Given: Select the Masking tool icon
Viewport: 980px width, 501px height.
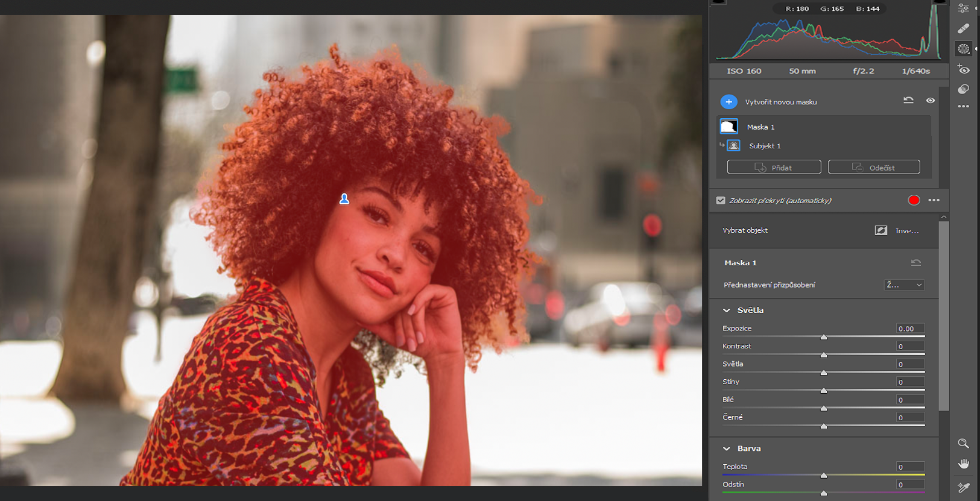Looking at the screenshot, I should pyautogui.click(x=964, y=49).
